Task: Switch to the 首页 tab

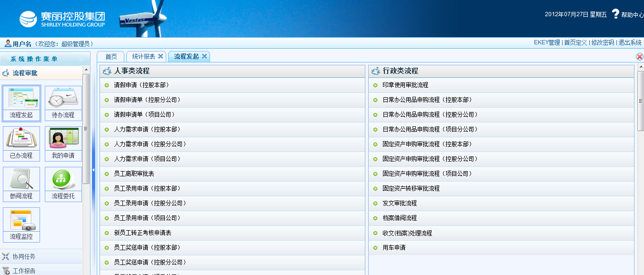Action: coord(111,57)
